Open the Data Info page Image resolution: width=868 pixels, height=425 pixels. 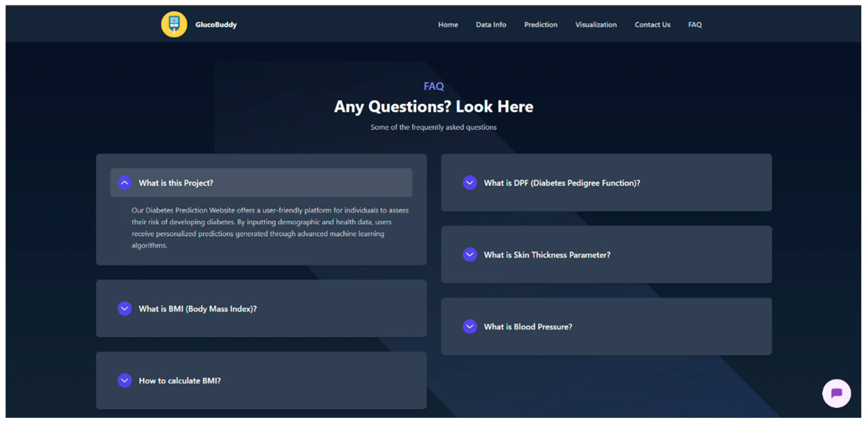491,25
